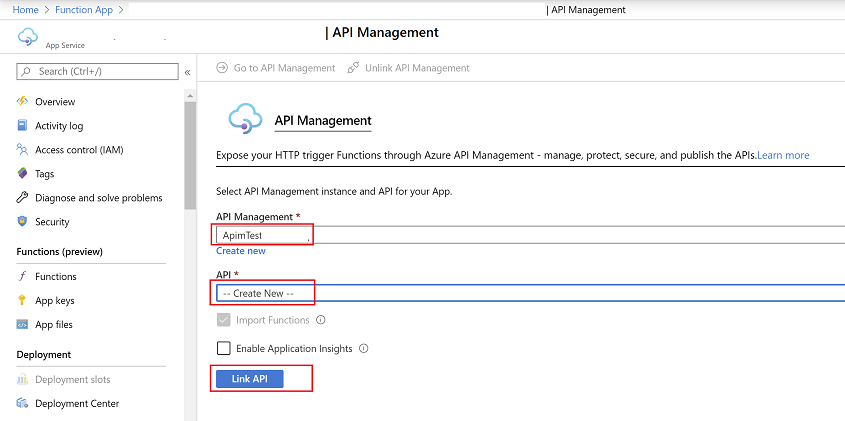
Task: Open the Learn more link
Action: [x=783, y=155]
